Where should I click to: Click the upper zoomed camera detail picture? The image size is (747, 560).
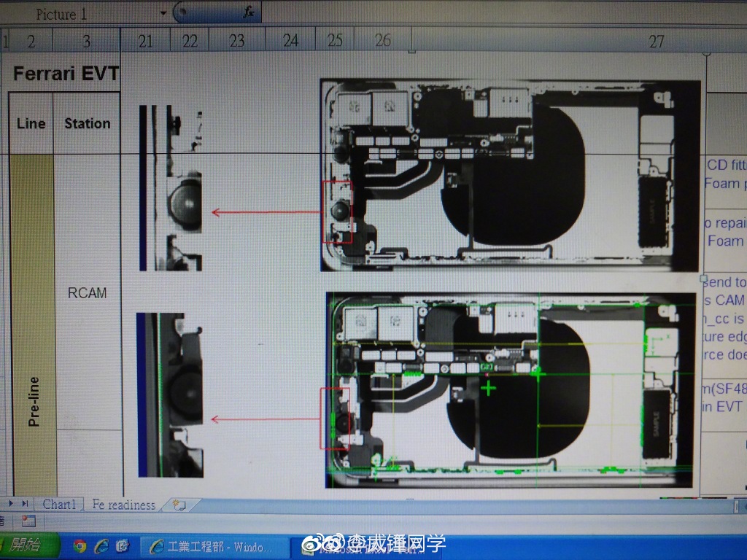tap(171, 188)
